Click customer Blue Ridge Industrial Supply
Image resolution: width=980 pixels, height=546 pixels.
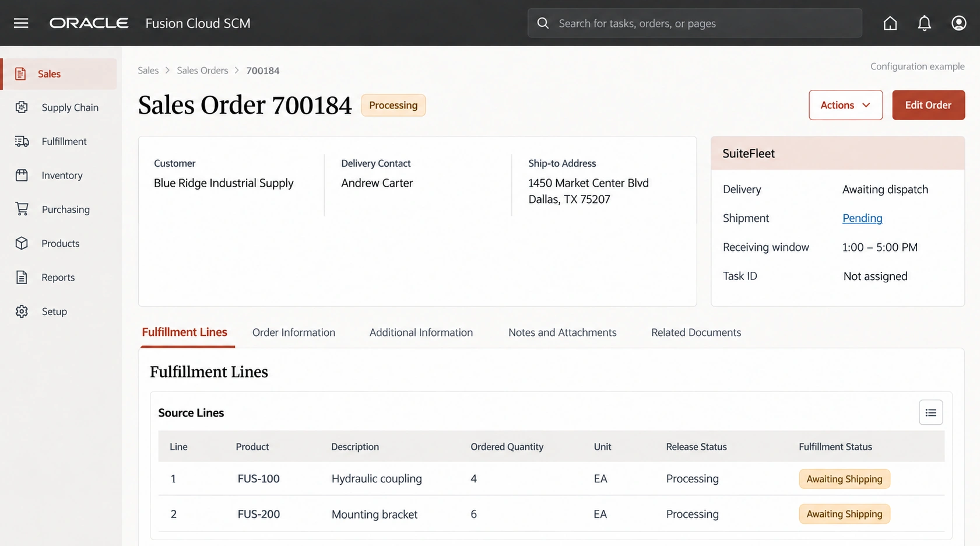pos(224,183)
